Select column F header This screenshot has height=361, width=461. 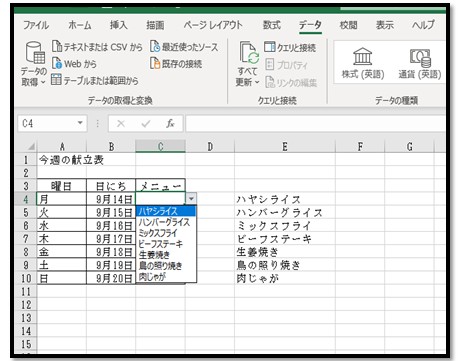coord(360,147)
